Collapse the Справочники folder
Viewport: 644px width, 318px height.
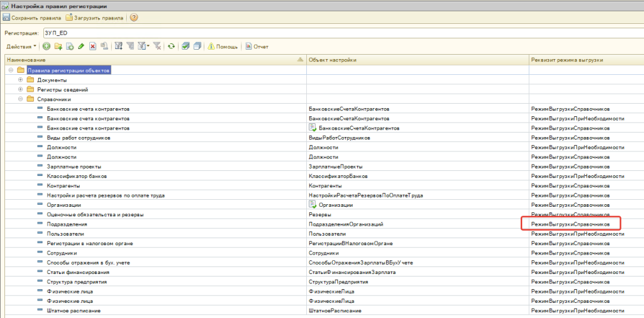[21, 99]
